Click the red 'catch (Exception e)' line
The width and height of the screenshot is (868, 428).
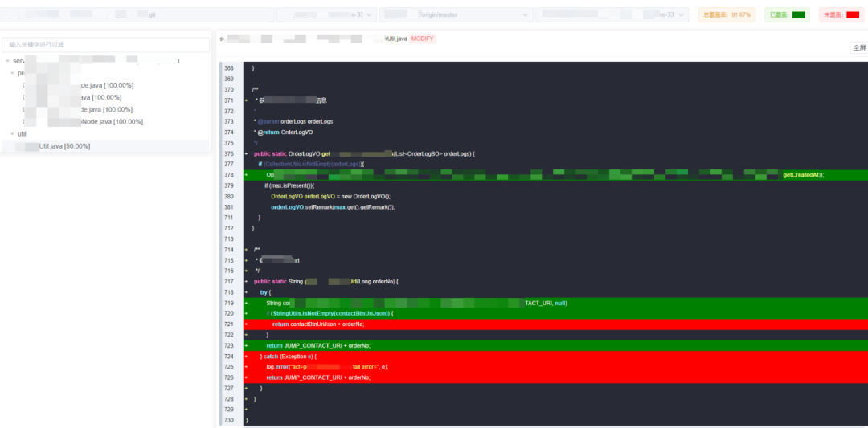click(x=555, y=357)
